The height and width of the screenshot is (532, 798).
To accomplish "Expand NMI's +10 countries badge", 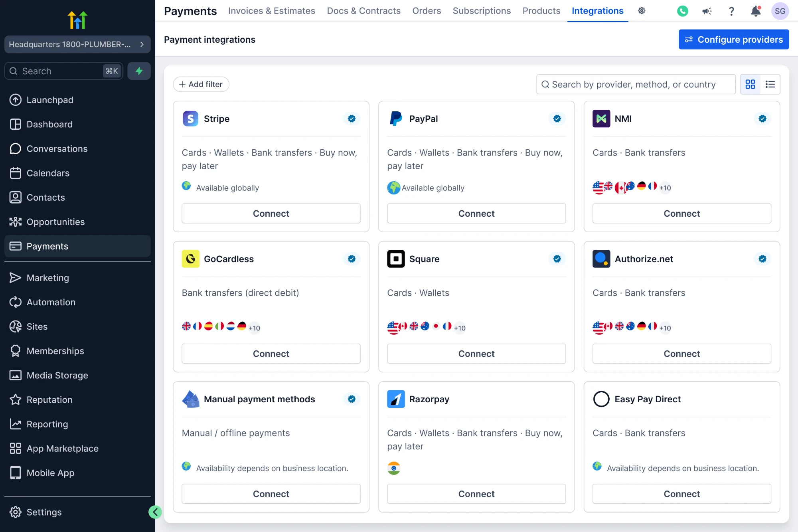I will [665, 188].
